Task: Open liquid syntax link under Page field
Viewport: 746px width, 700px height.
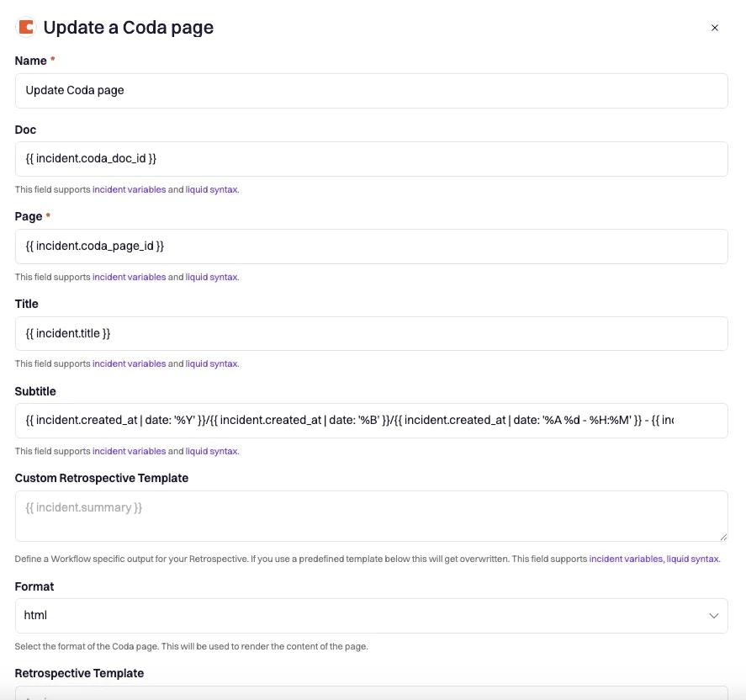Action: tap(211, 277)
